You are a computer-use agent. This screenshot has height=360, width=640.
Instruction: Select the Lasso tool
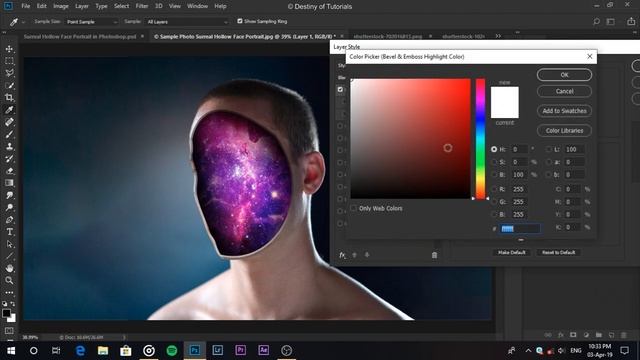[x=9, y=73]
